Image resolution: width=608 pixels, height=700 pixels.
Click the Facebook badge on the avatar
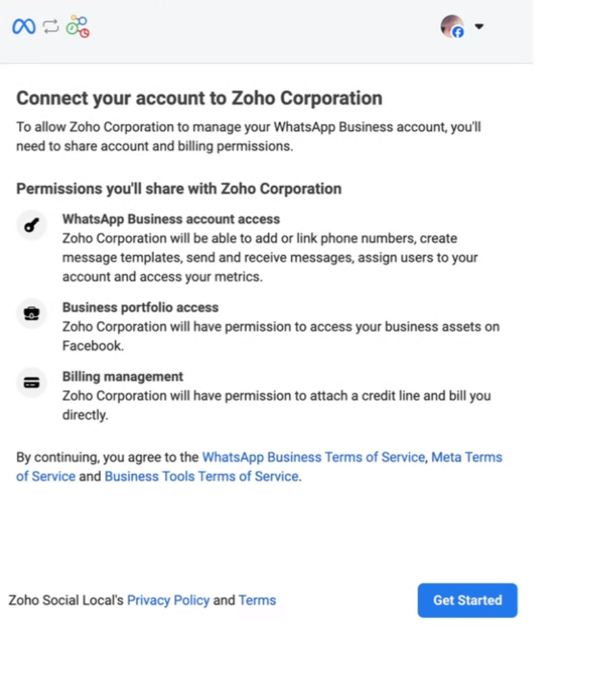459,33
